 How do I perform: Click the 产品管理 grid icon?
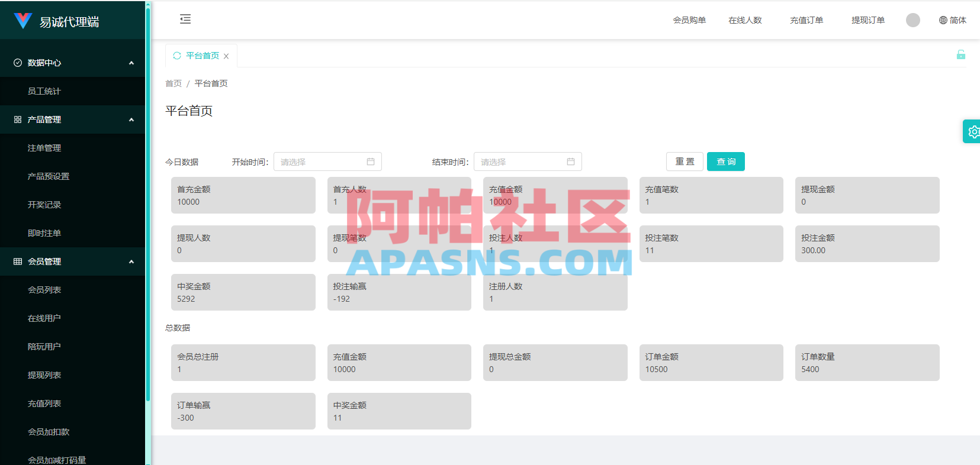click(18, 120)
